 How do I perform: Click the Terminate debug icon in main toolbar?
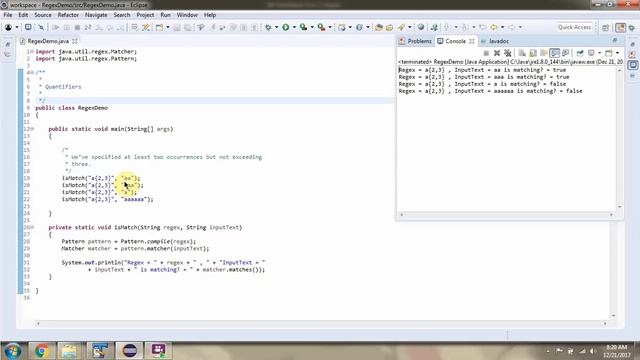tap(77, 27)
